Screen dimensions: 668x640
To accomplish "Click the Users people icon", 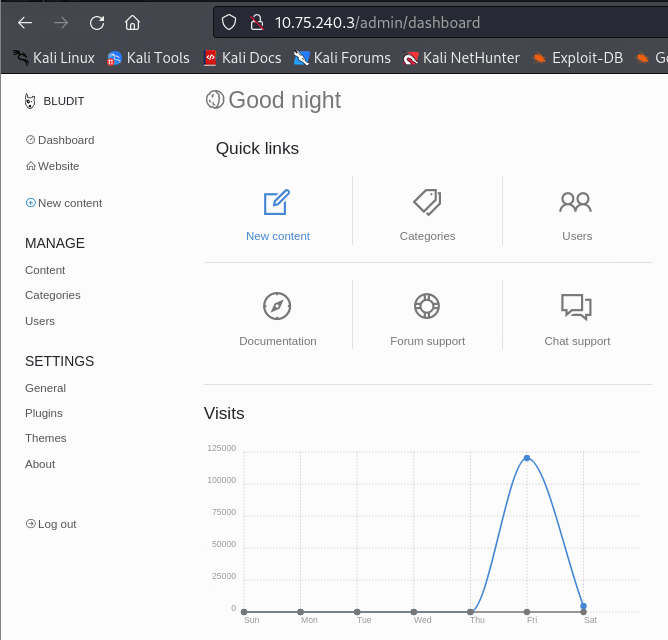I will pos(576,203).
